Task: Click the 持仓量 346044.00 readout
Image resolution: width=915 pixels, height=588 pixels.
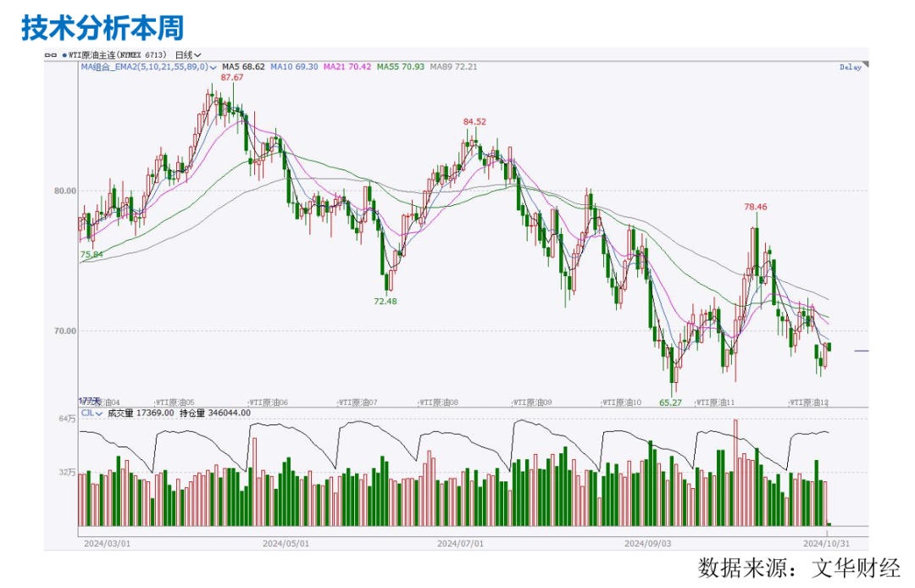Action: [215, 413]
